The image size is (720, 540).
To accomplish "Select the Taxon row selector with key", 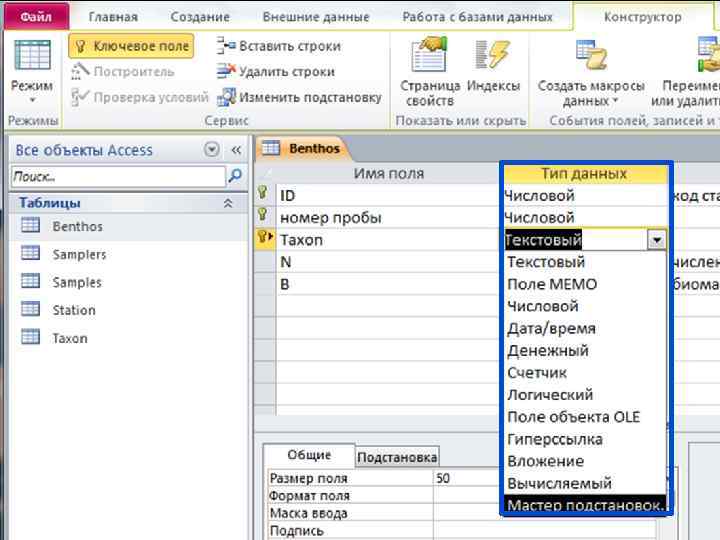I will [265, 239].
